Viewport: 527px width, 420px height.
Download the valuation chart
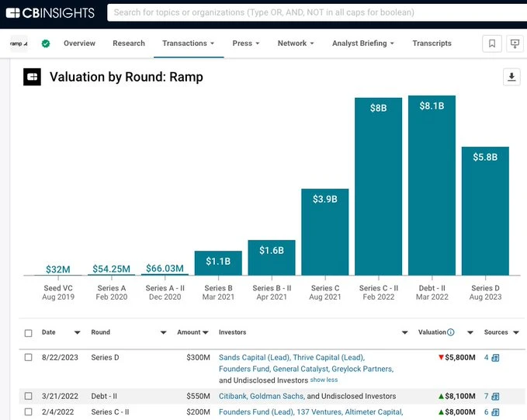point(511,77)
